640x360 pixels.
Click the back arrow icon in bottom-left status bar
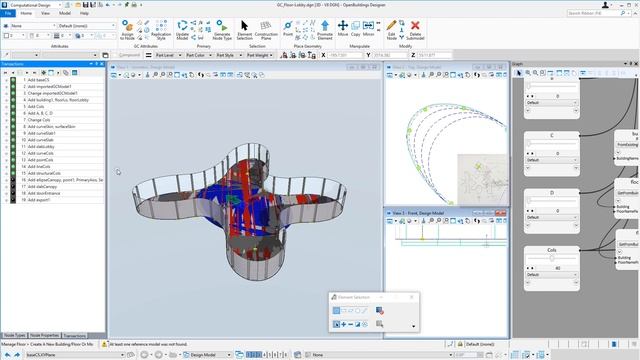pyautogui.click(x=7, y=355)
